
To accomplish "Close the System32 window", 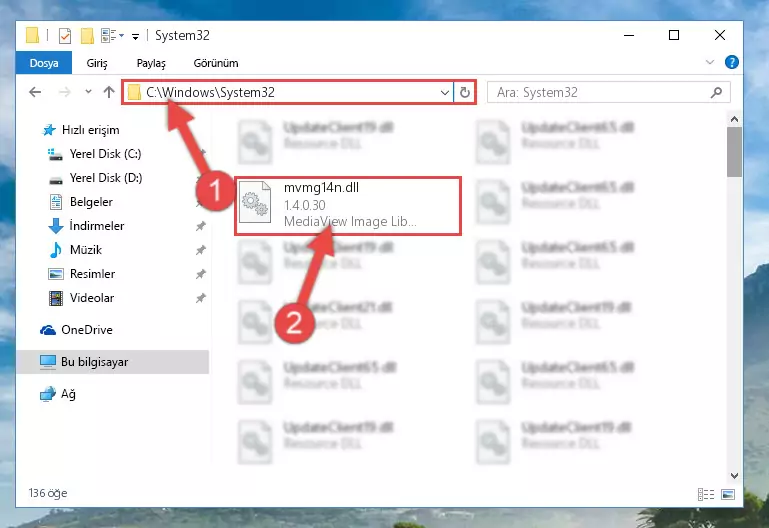I will [x=719, y=35].
